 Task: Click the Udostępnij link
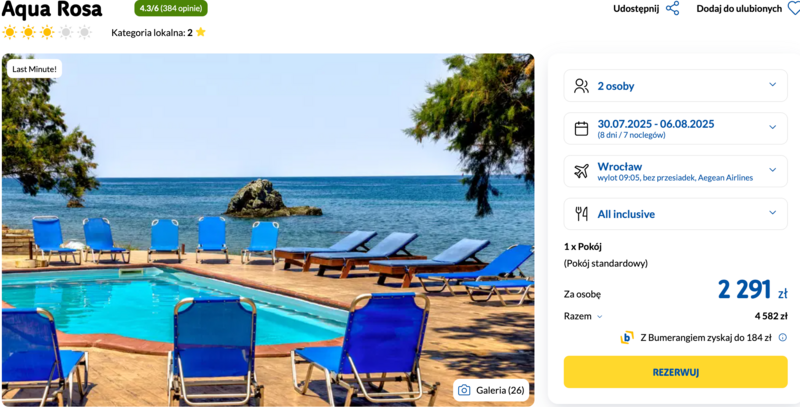pos(636,9)
